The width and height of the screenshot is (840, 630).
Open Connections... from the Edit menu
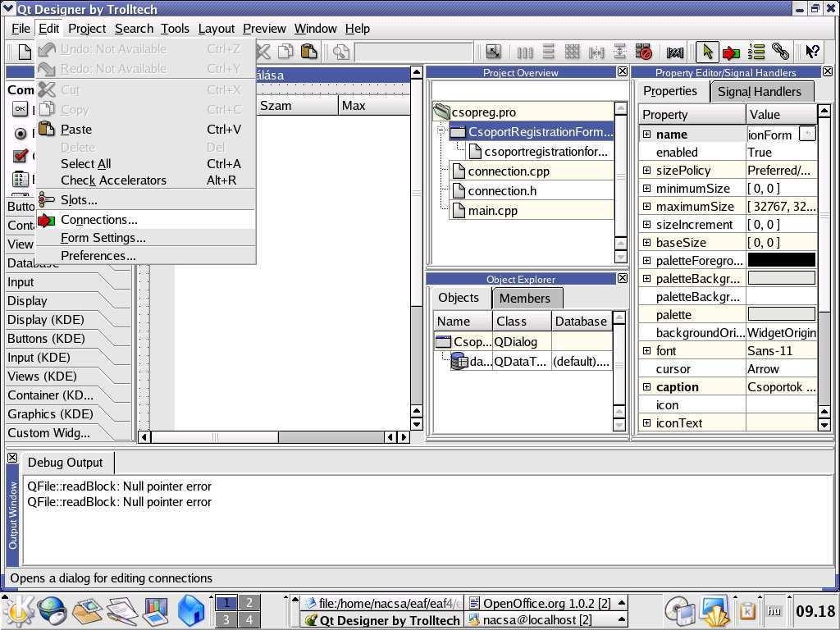pyautogui.click(x=146, y=220)
